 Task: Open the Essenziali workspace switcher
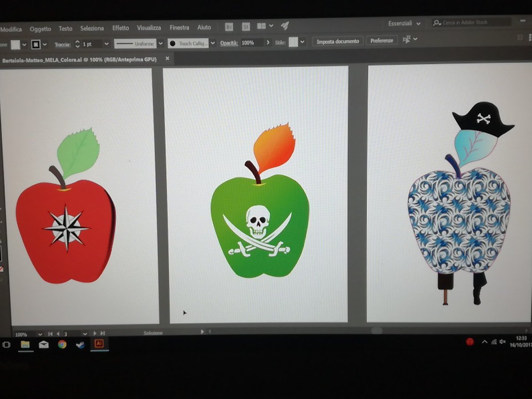404,23
